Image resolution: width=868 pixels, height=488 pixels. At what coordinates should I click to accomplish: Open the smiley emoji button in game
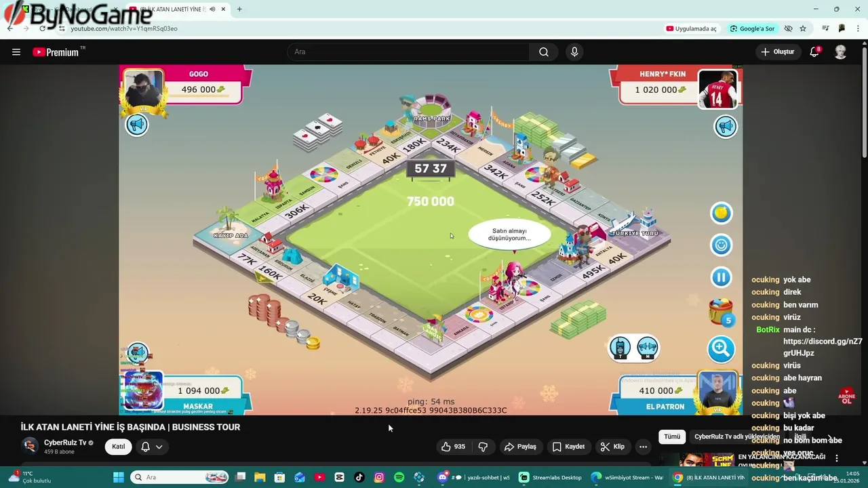(721, 245)
